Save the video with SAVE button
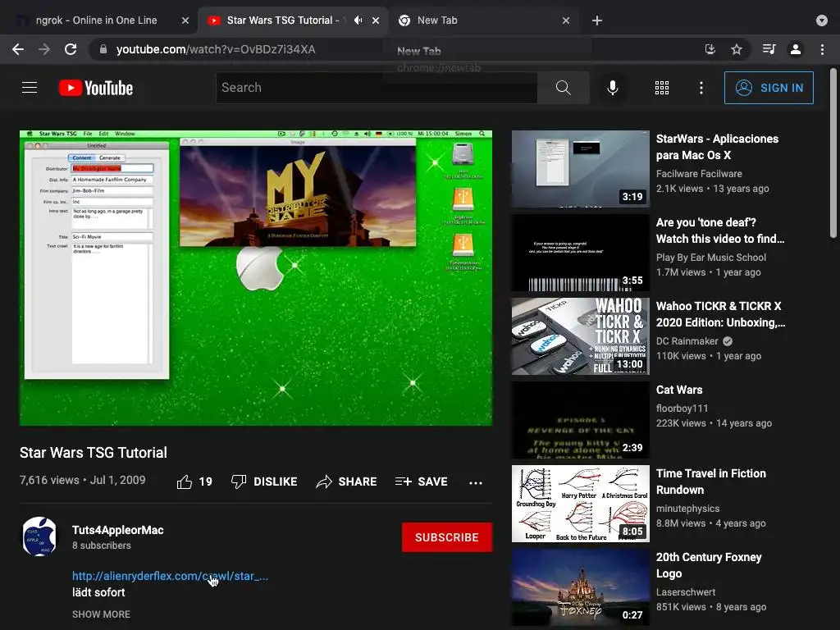This screenshot has width=840, height=630. (x=421, y=482)
